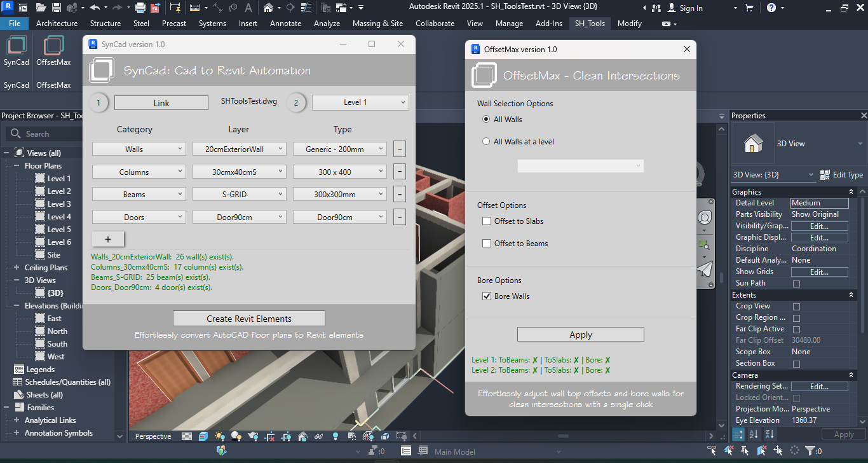Enable Far Clip Active checkbox
The height and width of the screenshot is (463, 868).
coord(796,329)
